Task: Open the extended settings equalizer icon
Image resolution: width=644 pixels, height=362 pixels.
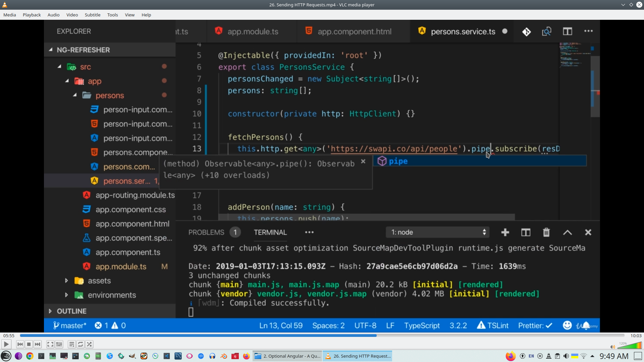Action: (59, 344)
